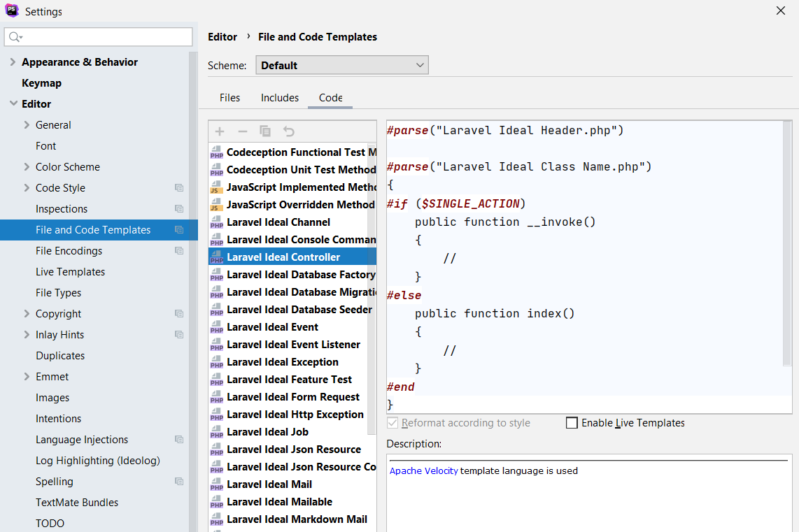Toggle Reformat according to style checkbox
The width and height of the screenshot is (799, 532).
click(x=393, y=423)
